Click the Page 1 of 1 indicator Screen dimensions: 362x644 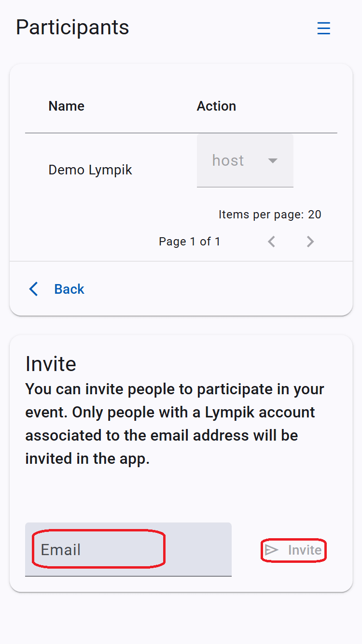point(190,242)
